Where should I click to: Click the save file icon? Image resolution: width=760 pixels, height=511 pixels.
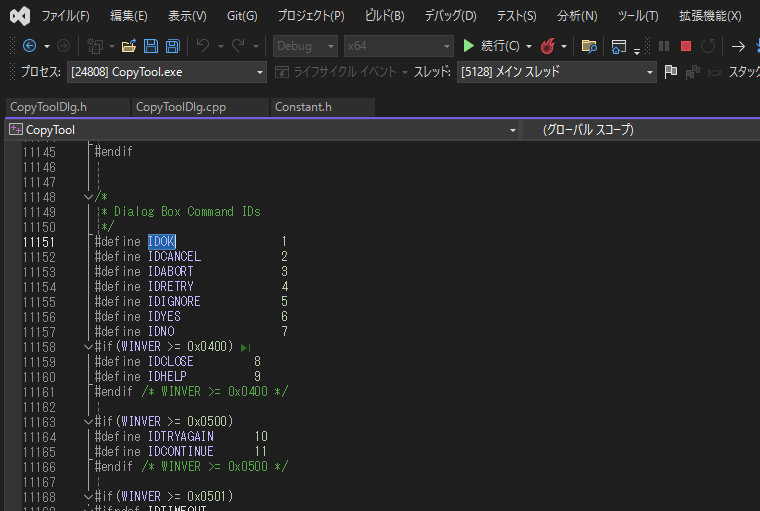pyautogui.click(x=150, y=46)
